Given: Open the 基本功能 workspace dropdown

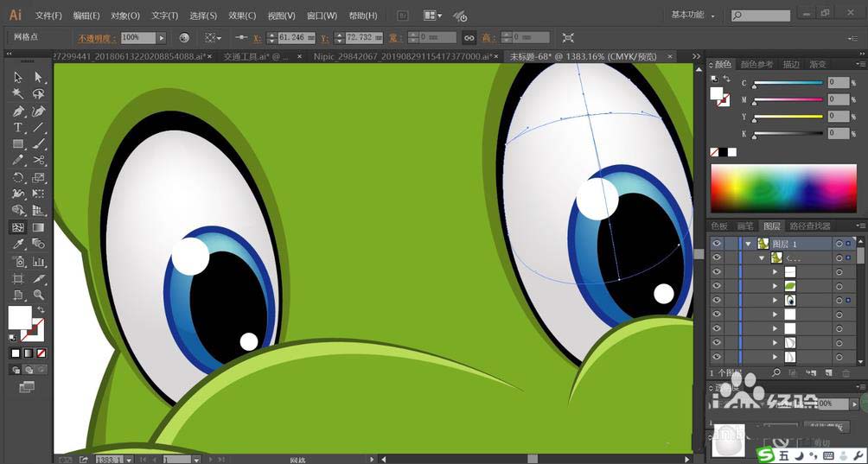Looking at the screenshot, I should [693, 16].
